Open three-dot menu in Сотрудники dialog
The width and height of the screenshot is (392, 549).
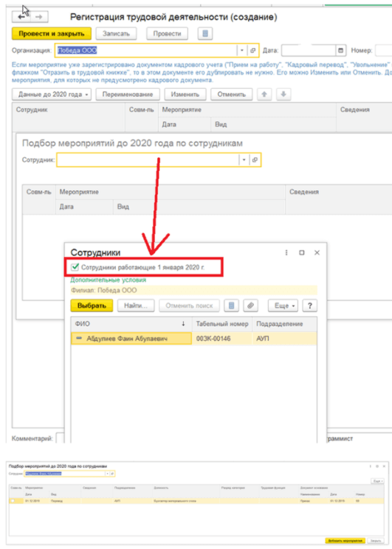tap(286, 252)
